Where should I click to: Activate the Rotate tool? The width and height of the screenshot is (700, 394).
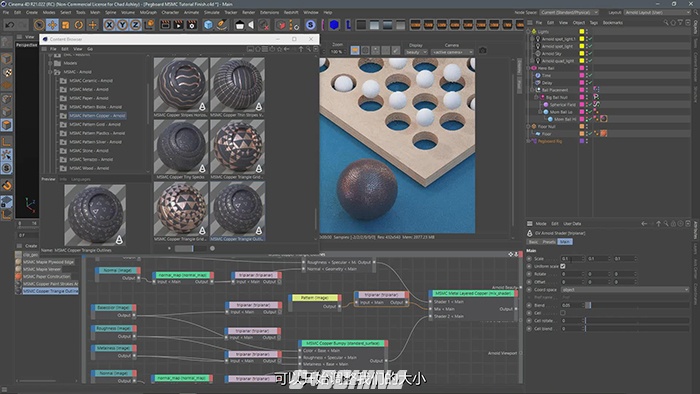pyautogui.click(x=79, y=25)
